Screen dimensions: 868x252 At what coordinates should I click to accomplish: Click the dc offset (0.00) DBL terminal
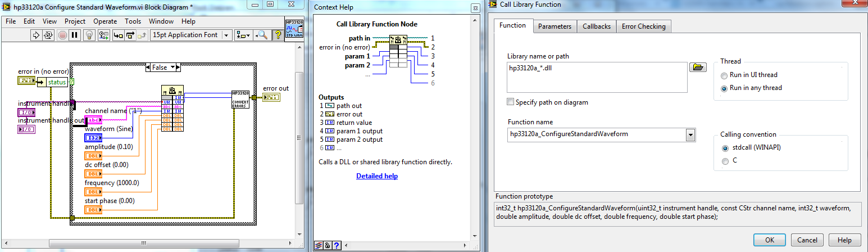point(93,174)
